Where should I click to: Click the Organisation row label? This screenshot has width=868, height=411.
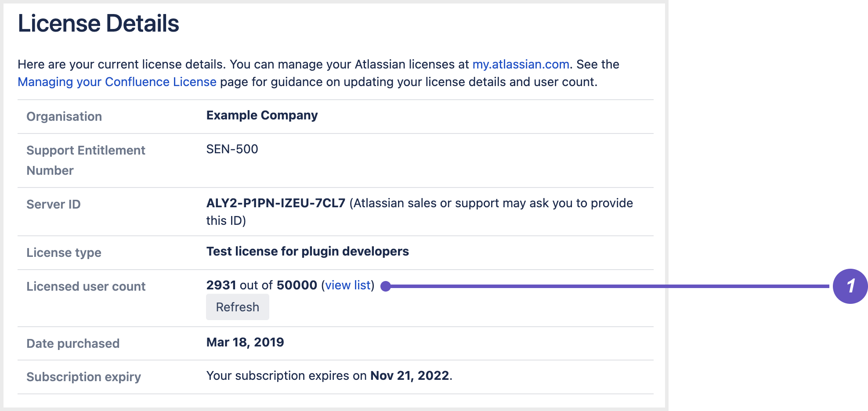pos(64,116)
